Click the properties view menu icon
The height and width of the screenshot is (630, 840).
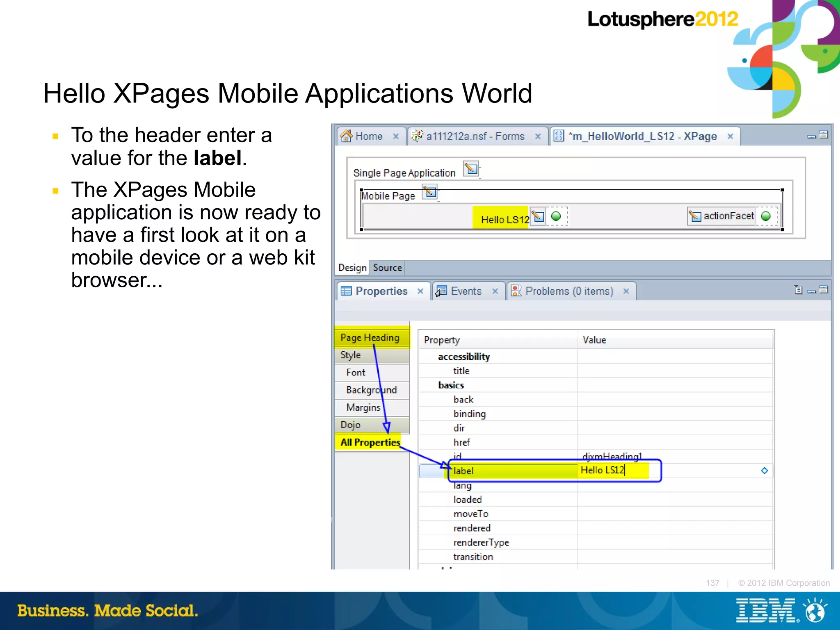pos(798,290)
